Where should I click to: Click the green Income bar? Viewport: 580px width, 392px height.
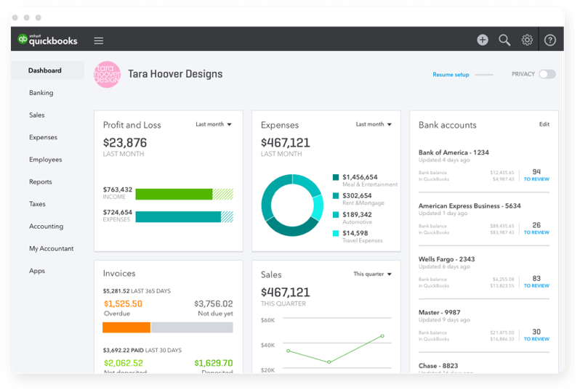pyautogui.click(x=174, y=195)
